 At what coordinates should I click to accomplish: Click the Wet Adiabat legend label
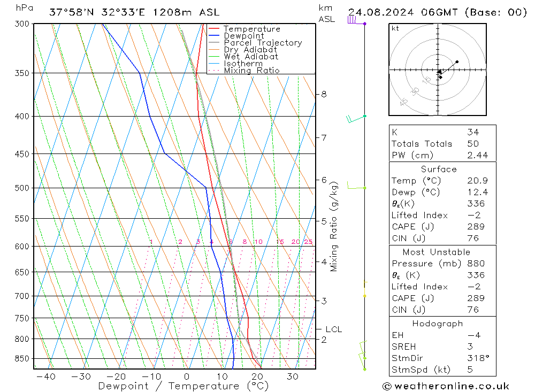251,57
